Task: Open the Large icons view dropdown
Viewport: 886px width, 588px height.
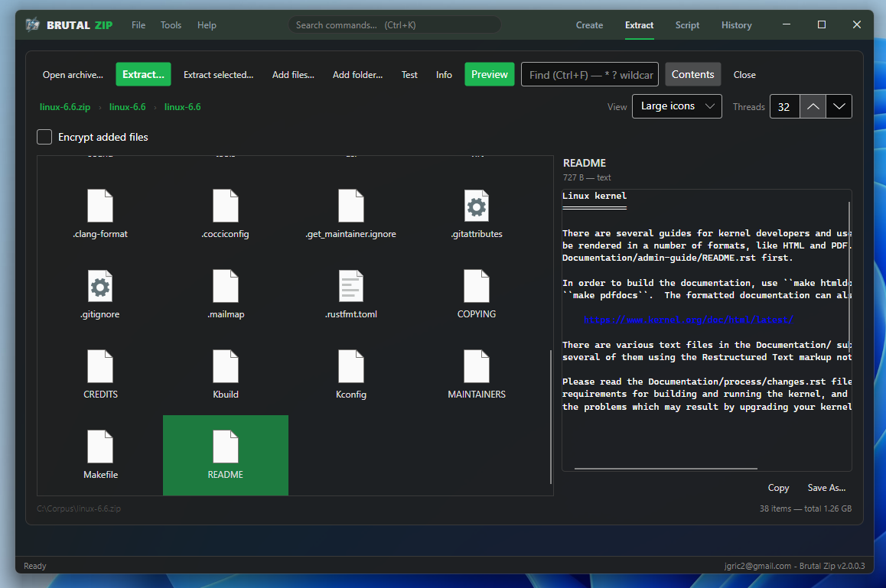Action: (x=677, y=106)
